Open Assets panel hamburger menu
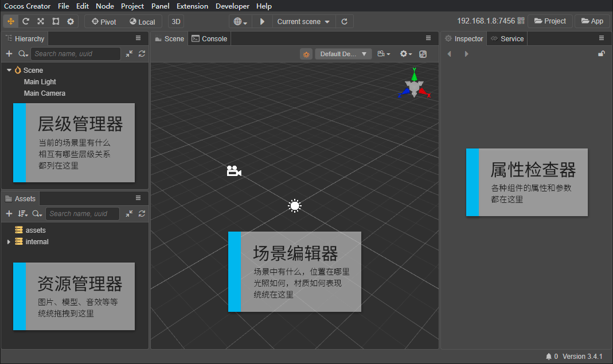The height and width of the screenshot is (364, 613). pyautogui.click(x=138, y=198)
